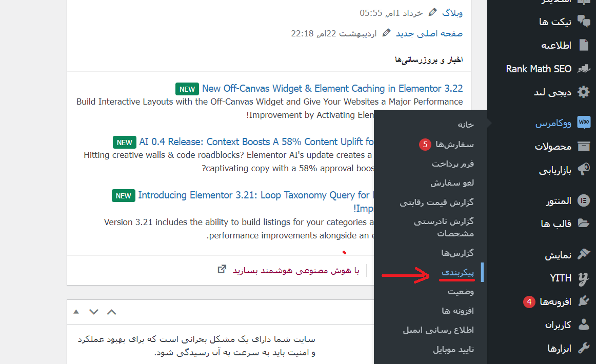The height and width of the screenshot is (364, 596).
Task: Open Rank Math SEO menu
Action: click(538, 69)
